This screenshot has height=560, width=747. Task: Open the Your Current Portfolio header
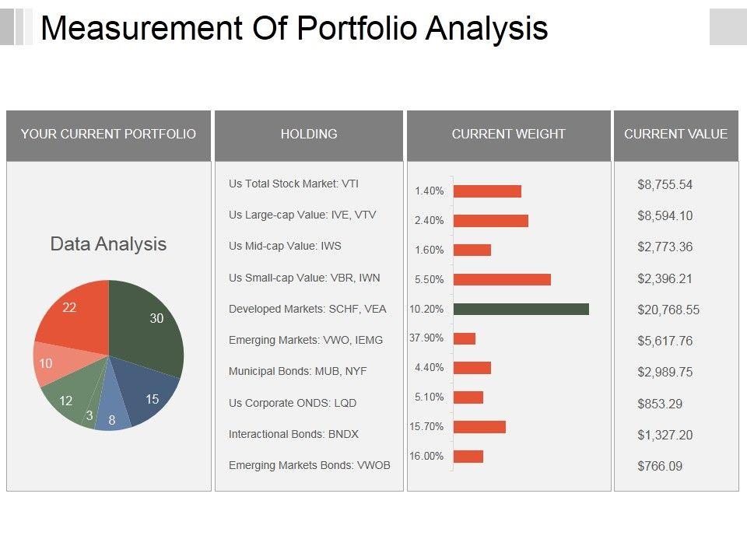tap(108, 135)
